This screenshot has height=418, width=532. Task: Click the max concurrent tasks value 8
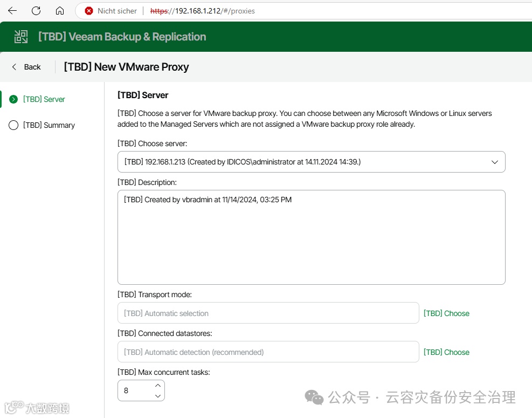(x=126, y=391)
